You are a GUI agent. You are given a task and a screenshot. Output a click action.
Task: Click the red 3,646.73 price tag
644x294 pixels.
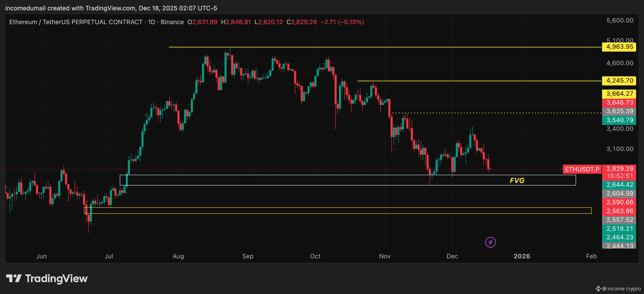(x=619, y=103)
